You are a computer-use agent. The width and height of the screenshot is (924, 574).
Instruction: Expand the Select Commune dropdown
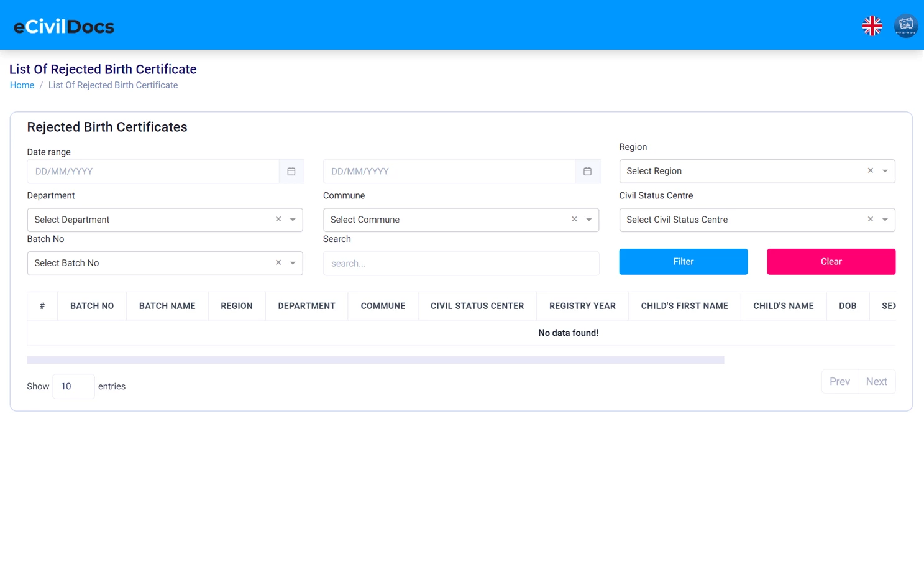[588, 220]
